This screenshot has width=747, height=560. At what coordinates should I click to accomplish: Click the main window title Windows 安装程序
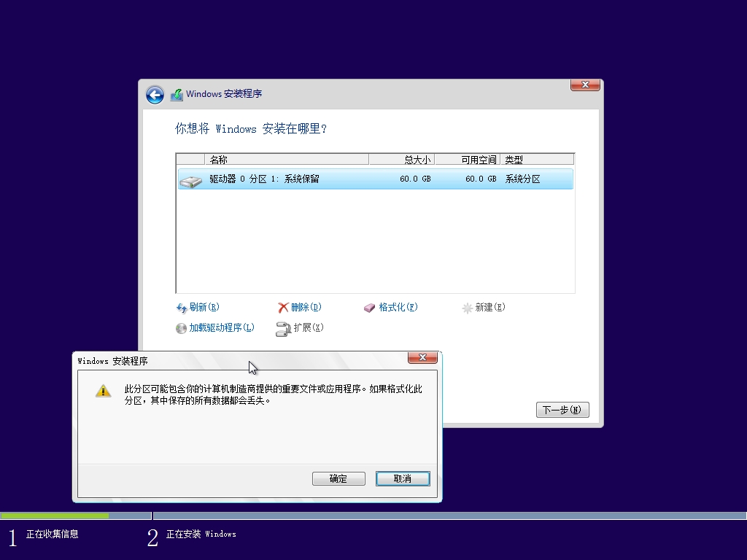[224, 94]
